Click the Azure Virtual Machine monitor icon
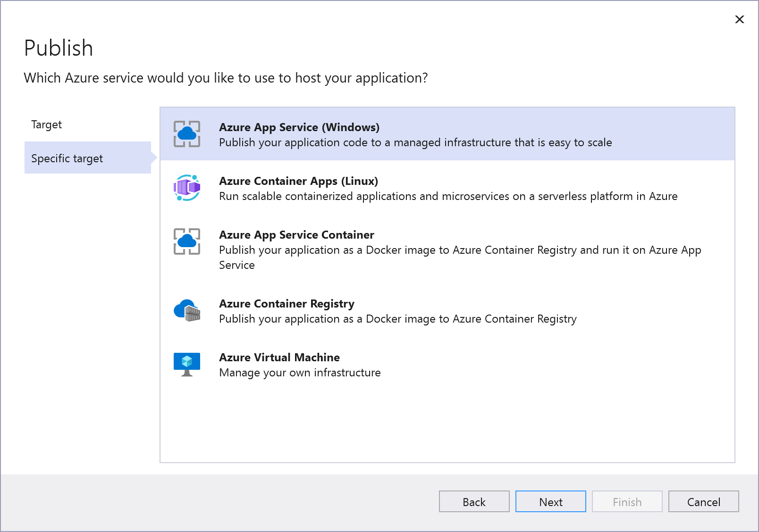The height and width of the screenshot is (532, 759). point(187,364)
